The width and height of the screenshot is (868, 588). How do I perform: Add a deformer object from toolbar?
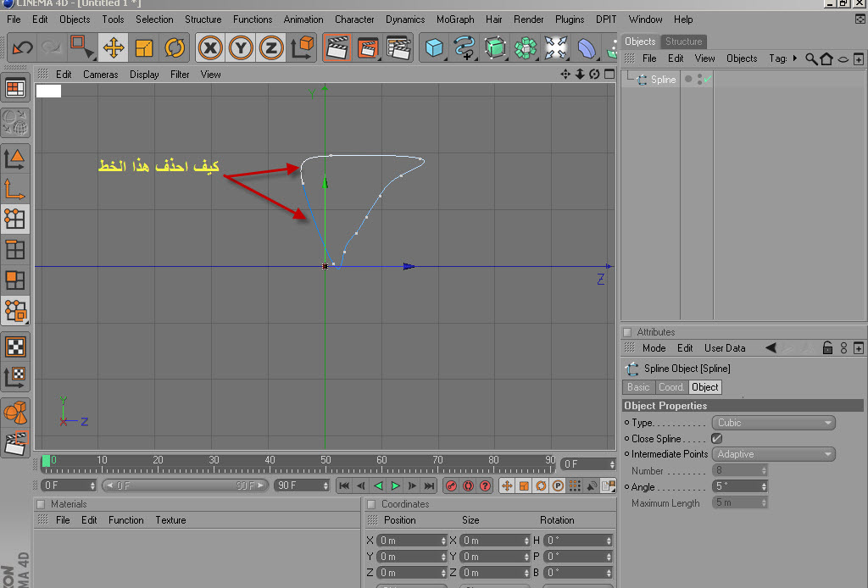(587, 48)
